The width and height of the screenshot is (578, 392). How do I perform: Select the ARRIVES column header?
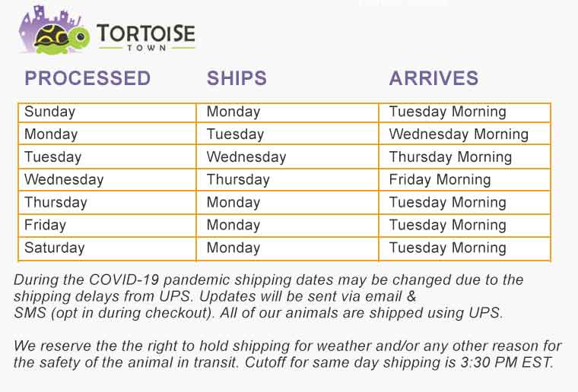(x=433, y=78)
